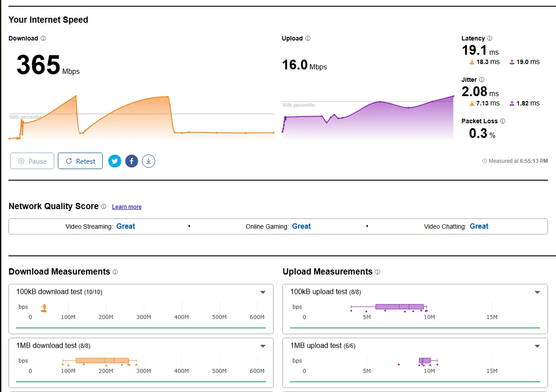Open the info icon beside Download Measurements
556x392 pixels.
(115, 272)
